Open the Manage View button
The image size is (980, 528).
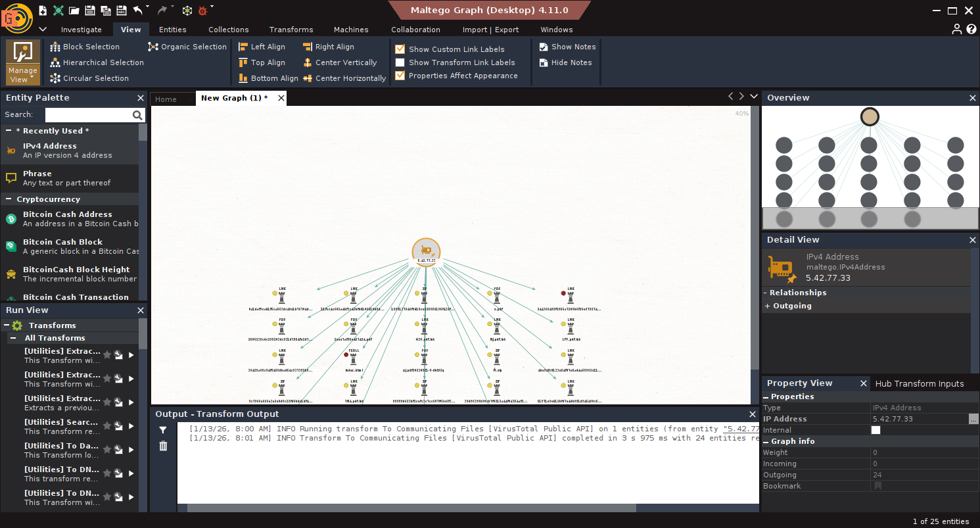pos(23,62)
